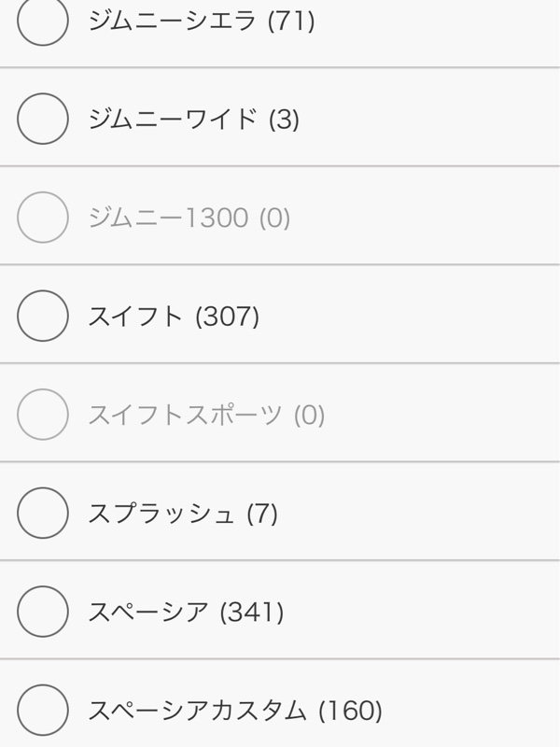Tap the ジムニーワイド label text
Image resolution: width=560 pixels, height=747 pixels.
[173, 120]
